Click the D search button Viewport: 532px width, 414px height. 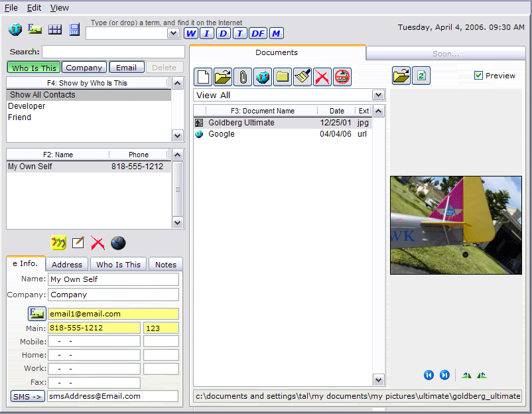(224, 33)
